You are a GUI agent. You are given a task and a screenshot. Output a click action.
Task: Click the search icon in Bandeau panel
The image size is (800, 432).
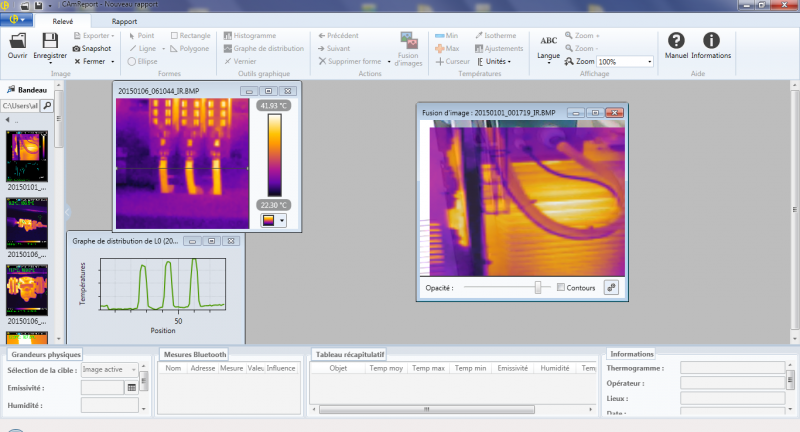pyautogui.click(x=48, y=105)
